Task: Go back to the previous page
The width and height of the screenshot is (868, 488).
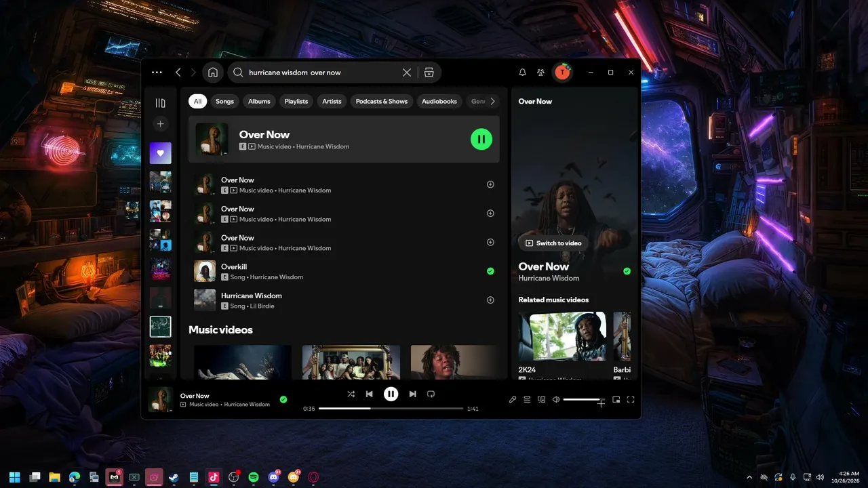Action: pos(178,73)
